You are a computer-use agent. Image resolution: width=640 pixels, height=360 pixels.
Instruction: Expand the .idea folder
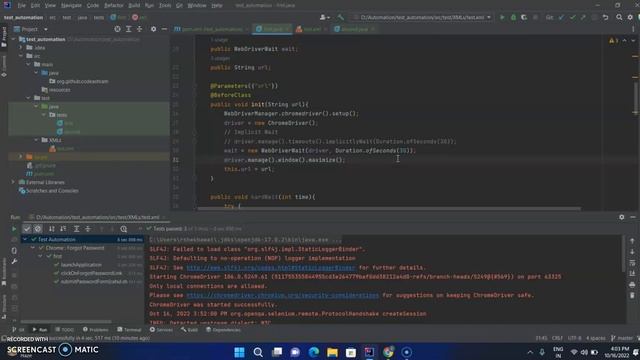pos(21,48)
